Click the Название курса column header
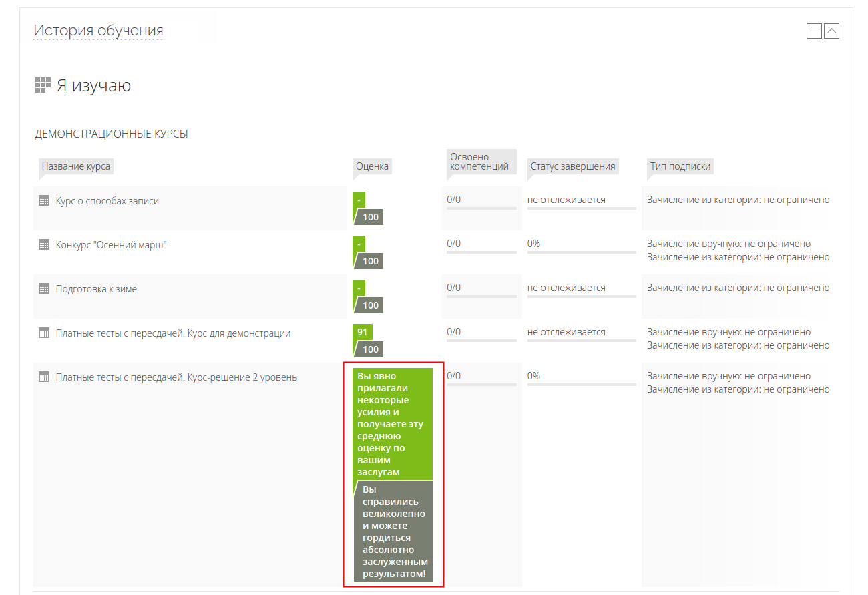868x595 pixels. click(x=76, y=166)
